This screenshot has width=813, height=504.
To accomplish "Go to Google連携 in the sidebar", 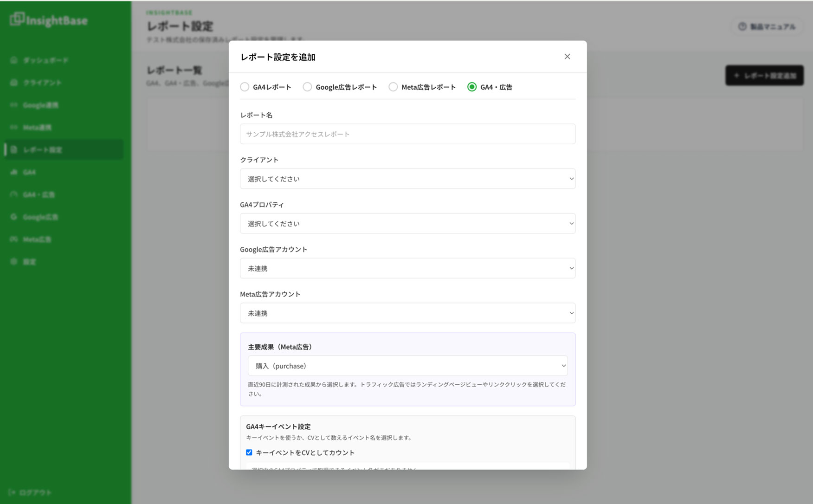I will tap(64, 105).
